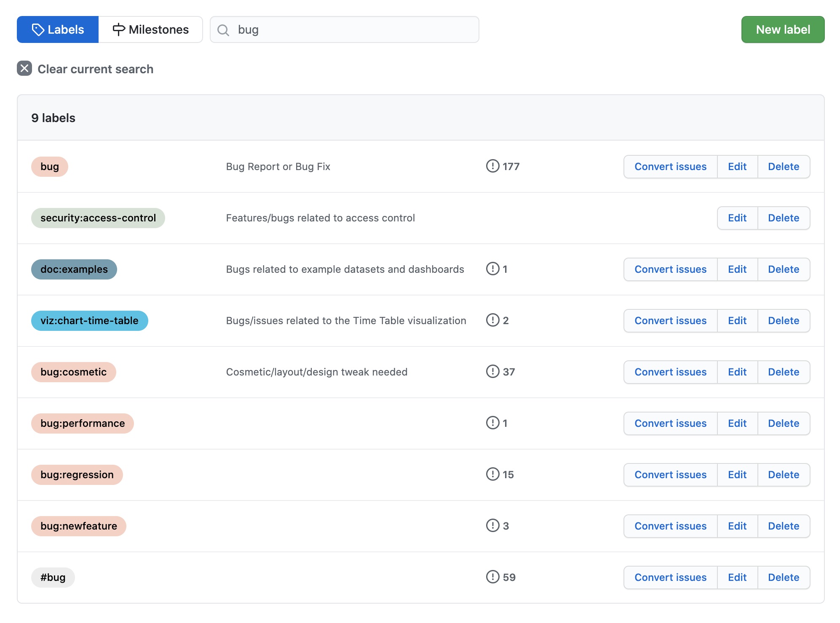
Task: Click the magnifier icon in search box
Action: click(x=223, y=30)
